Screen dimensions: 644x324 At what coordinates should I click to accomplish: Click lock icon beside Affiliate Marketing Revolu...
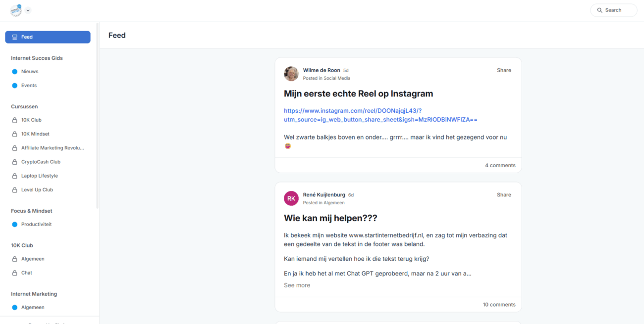pyautogui.click(x=14, y=148)
